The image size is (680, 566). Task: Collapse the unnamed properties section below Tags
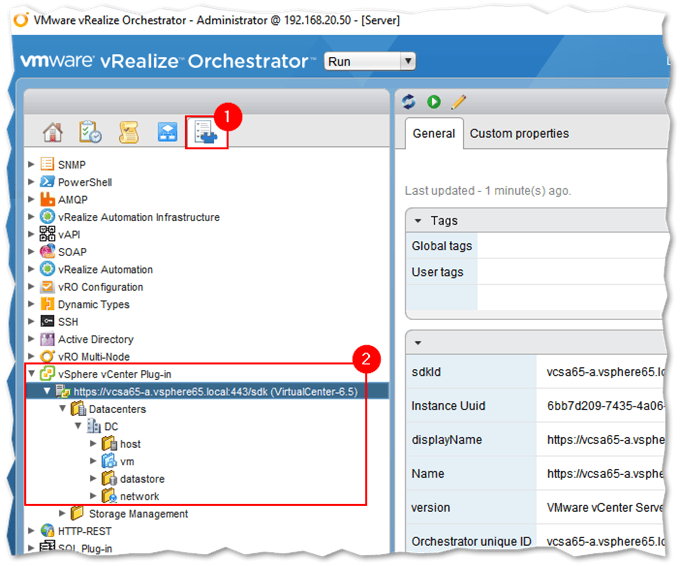418,343
